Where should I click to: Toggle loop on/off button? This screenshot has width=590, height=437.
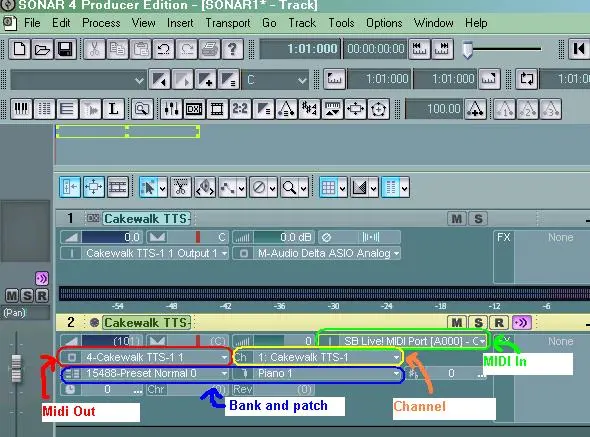pyautogui.click(x=526, y=79)
